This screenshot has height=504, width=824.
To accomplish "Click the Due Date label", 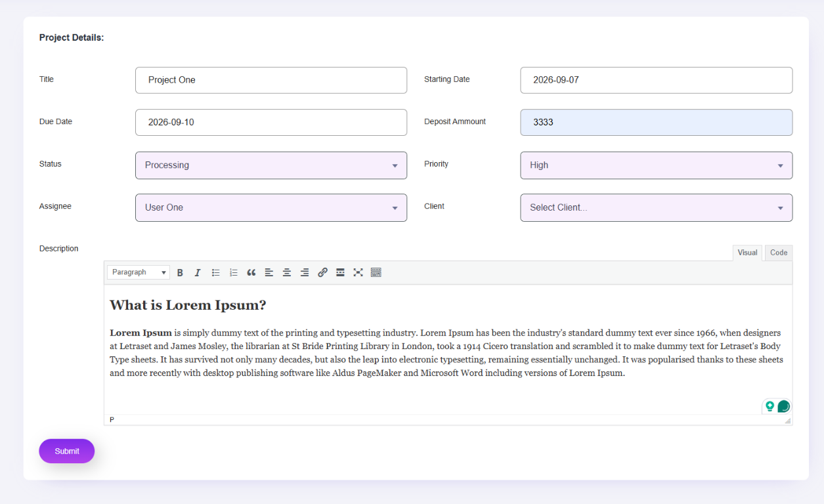I will [x=56, y=121].
